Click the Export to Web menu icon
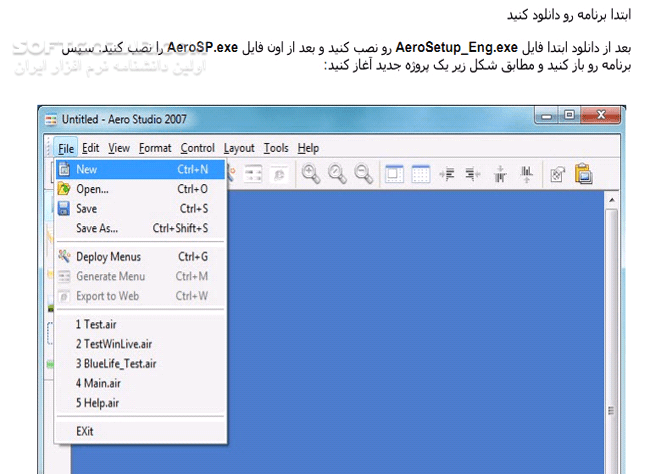This screenshot has height=474, width=650. pyautogui.click(x=64, y=296)
